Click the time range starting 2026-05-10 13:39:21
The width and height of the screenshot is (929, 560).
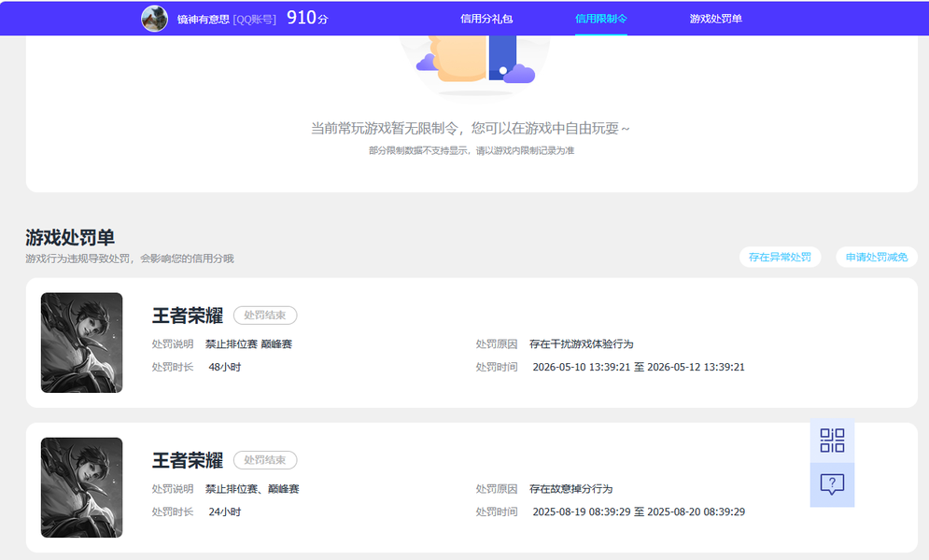tap(639, 367)
